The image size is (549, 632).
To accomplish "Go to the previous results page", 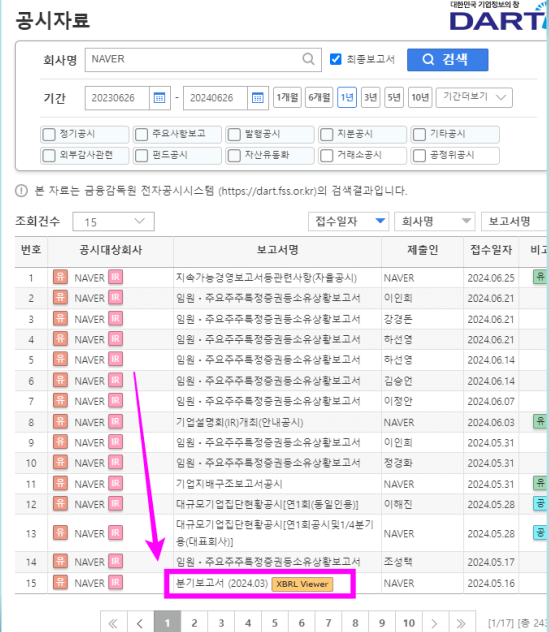I will [140, 623].
